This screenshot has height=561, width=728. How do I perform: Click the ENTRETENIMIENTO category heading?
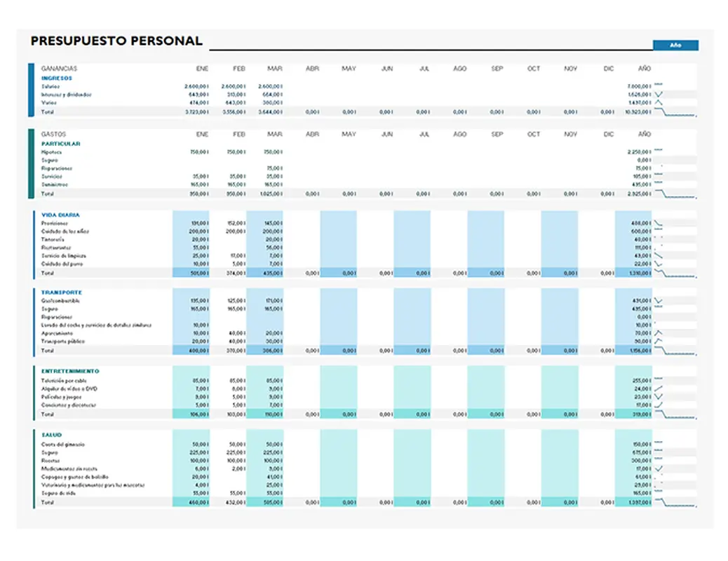[70, 371]
